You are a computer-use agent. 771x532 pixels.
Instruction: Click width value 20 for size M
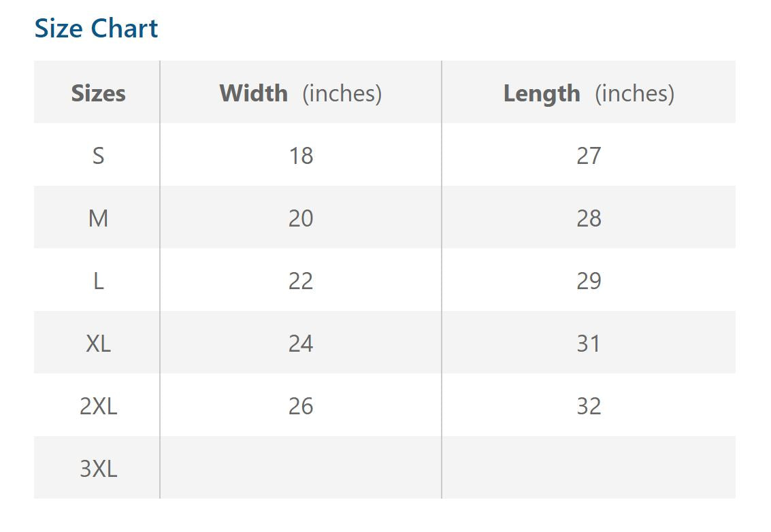tap(300, 218)
